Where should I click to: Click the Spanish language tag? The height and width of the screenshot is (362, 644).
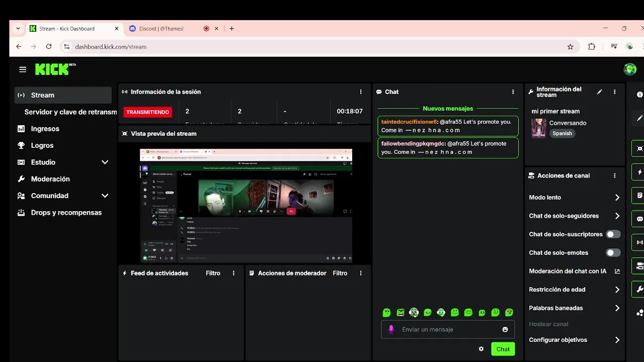pos(562,133)
